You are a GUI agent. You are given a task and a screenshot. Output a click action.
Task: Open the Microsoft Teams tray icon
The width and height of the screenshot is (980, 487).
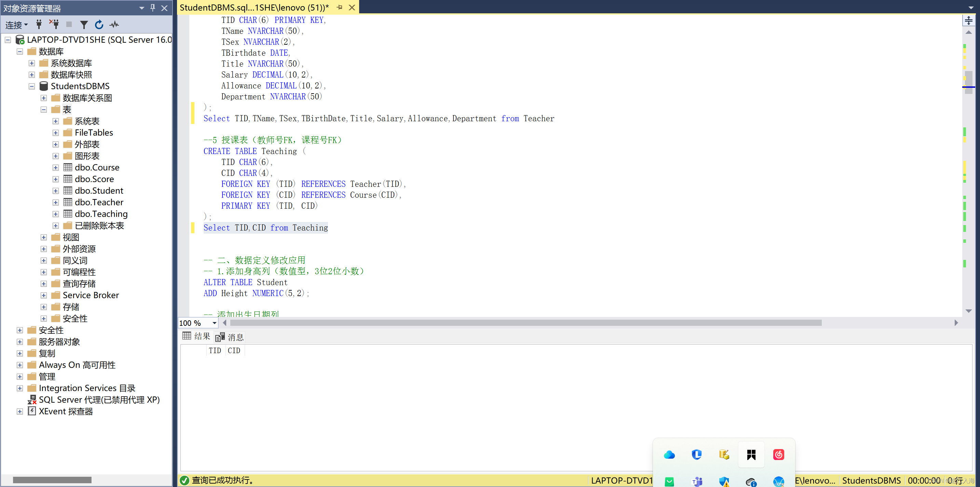coord(697,482)
